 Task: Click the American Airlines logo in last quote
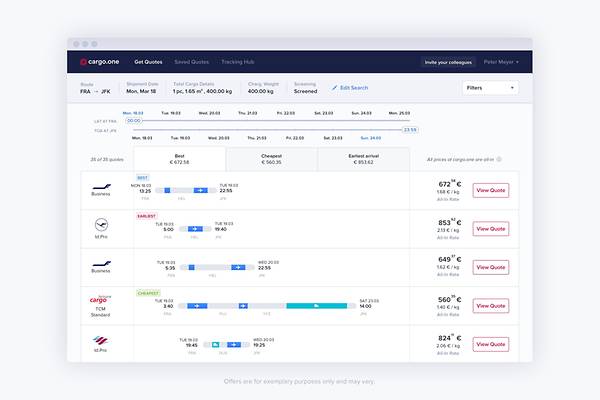(x=101, y=340)
